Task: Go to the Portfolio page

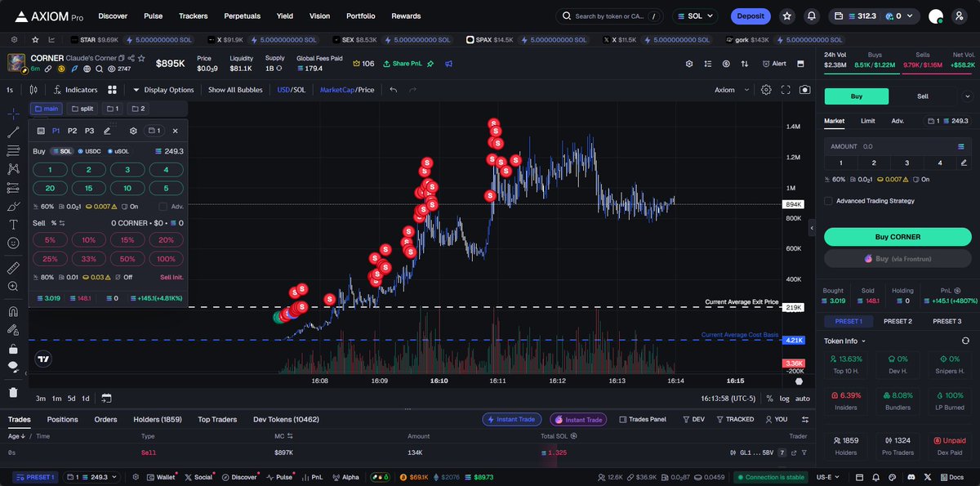Action: [361, 16]
